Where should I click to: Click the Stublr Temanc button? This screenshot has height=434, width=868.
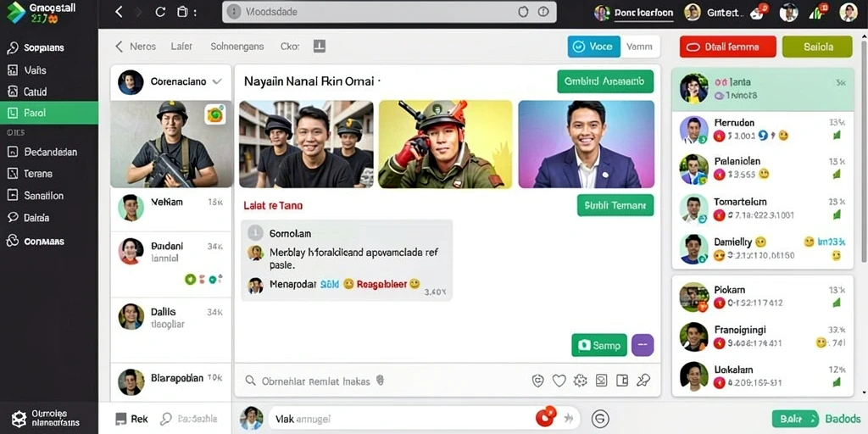tap(615, 205)
